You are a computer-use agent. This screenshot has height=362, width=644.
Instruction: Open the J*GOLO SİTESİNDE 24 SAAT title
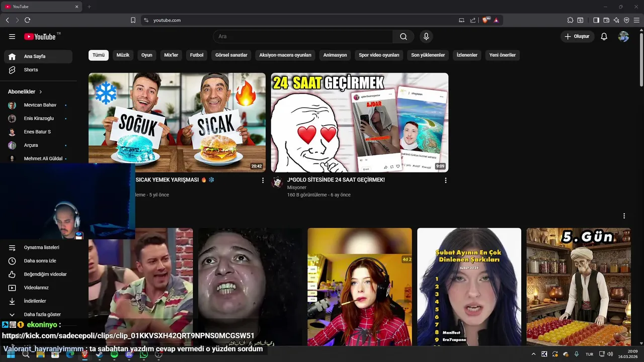[336, 179]
